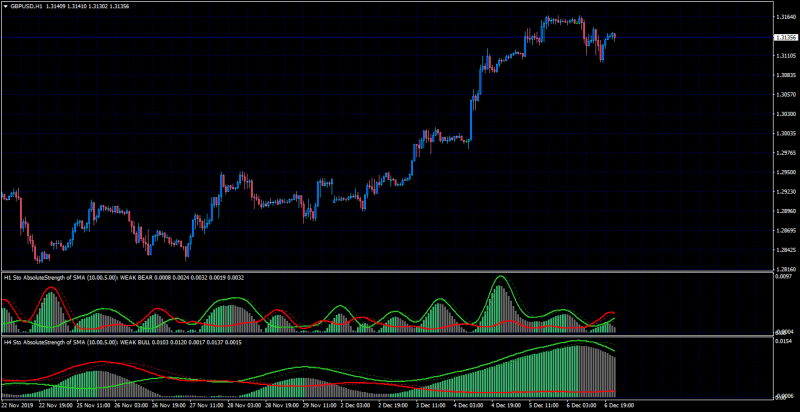The height and width of the screenshot is (412, 800).
Task: Click the H1 indicator scale value 0.0097
Action: (x=783, y=277)
